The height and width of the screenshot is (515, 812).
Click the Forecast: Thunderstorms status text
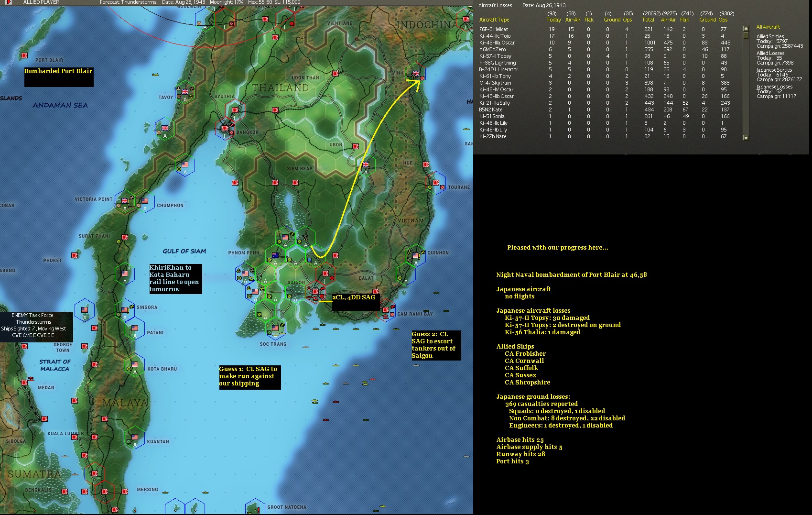(x=128, y=2)
